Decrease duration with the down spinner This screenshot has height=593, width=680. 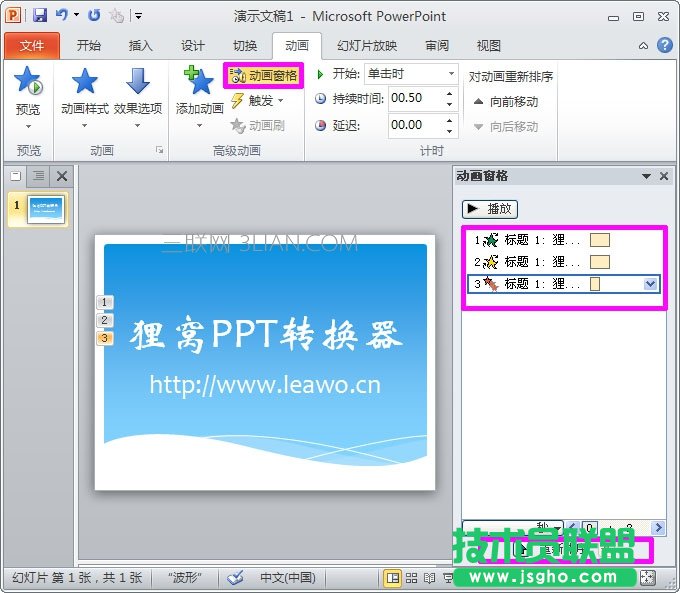[450, 104]
